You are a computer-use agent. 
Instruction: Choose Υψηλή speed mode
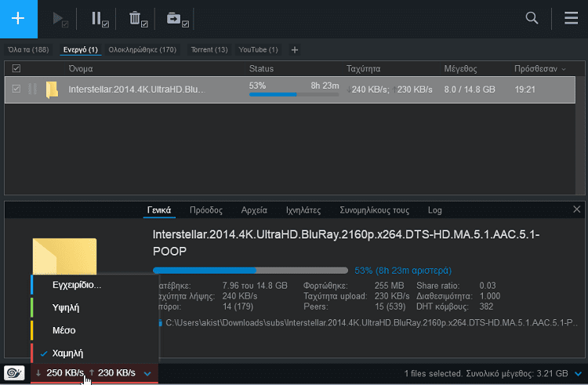[x=95, y=308]
